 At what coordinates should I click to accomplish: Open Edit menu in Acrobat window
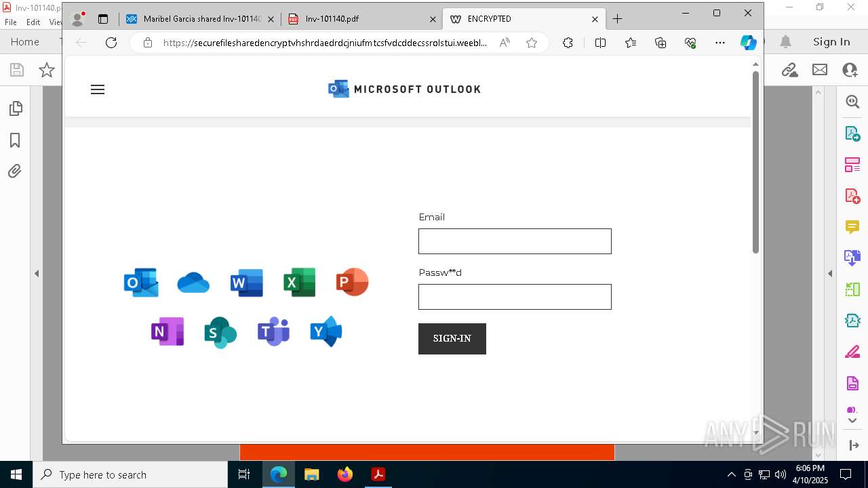(x=33, y=22)
